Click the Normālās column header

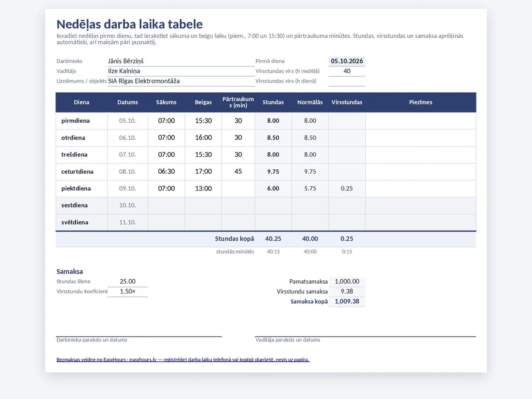point(310,102)
